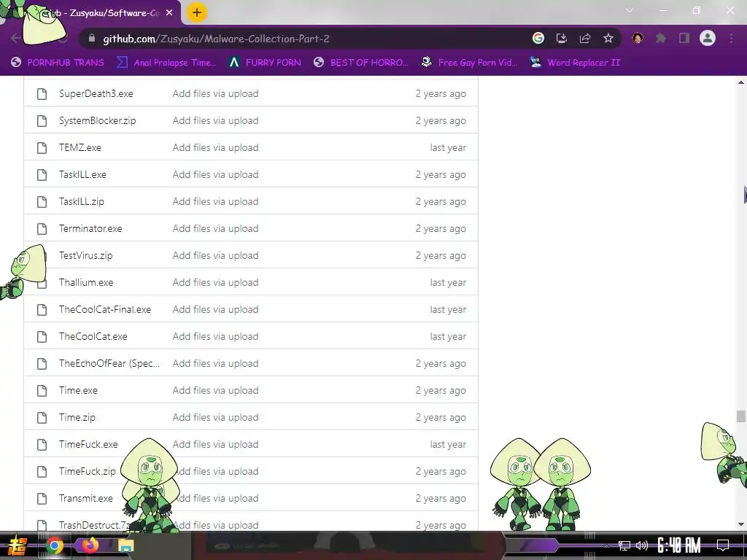Open the network tray icon
747x560 pixels.
pyautogui.click(x=624, y=545)
